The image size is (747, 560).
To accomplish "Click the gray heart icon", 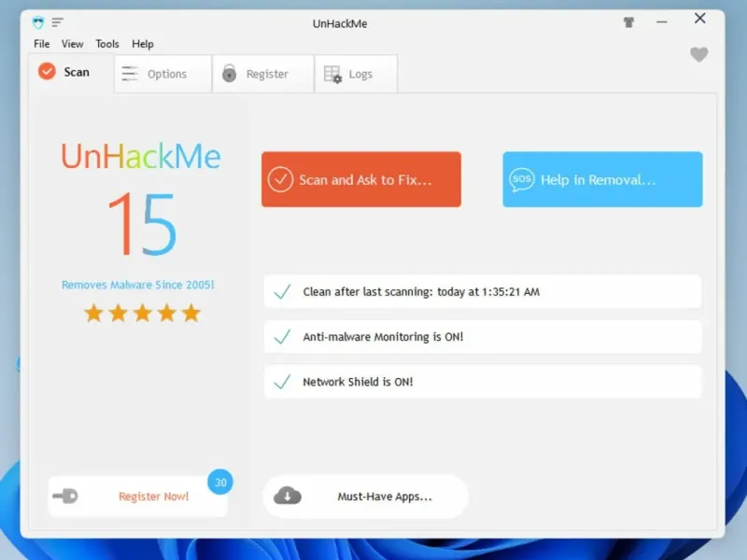I will tap(698, 54).
